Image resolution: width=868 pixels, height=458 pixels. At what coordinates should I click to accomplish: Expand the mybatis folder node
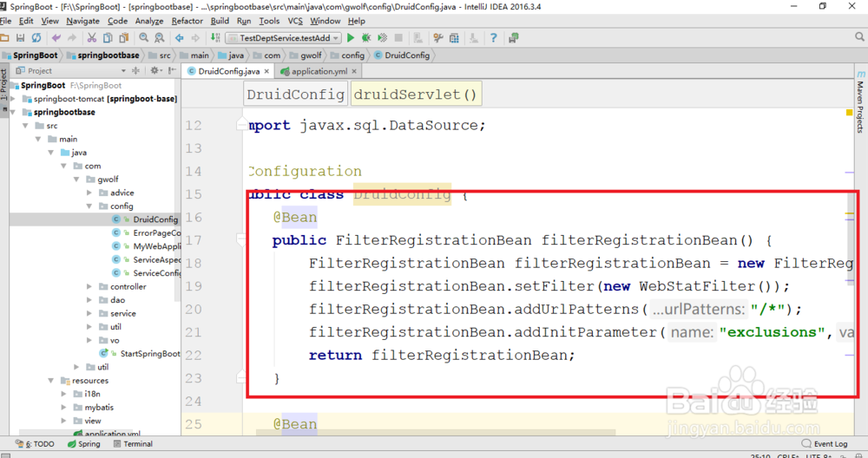(64, 407)
